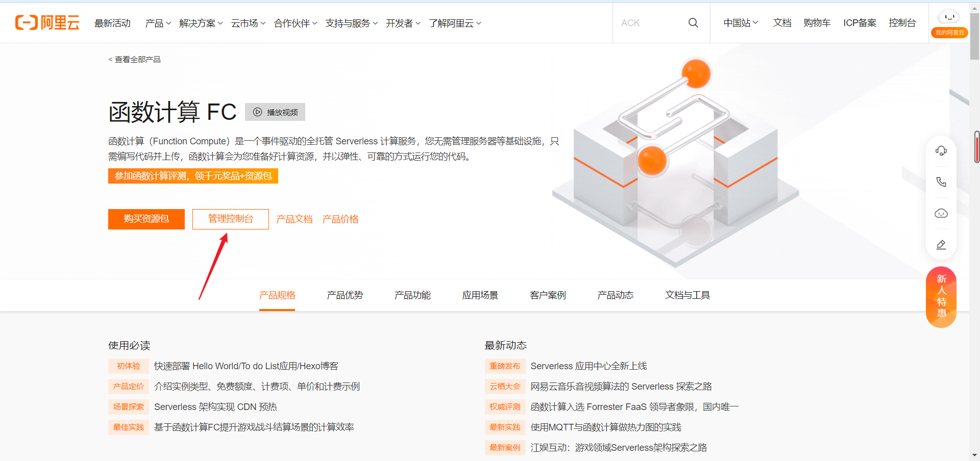
Task: Open the Serverless 应用中心全新上线 news link
Action: point(589,366)
